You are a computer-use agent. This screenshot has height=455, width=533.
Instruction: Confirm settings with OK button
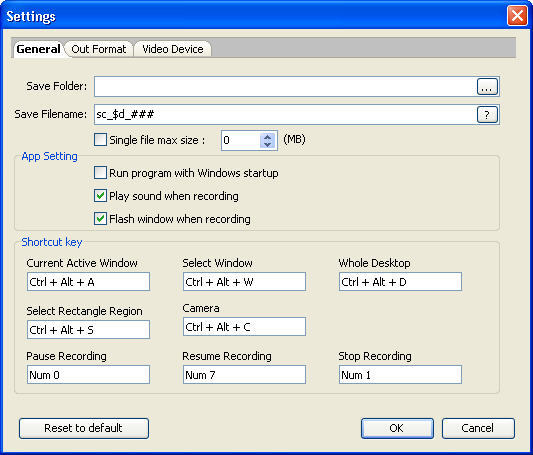point(397,428)
